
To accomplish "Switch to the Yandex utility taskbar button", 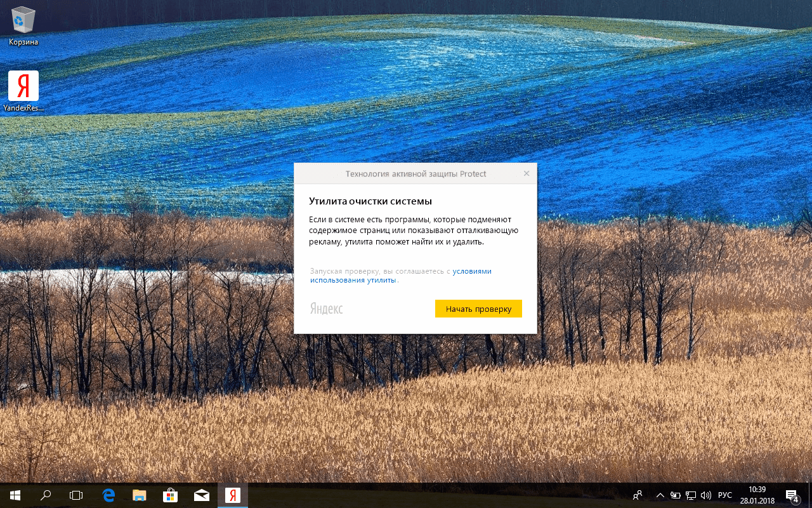I will click(x=233, y=495).
